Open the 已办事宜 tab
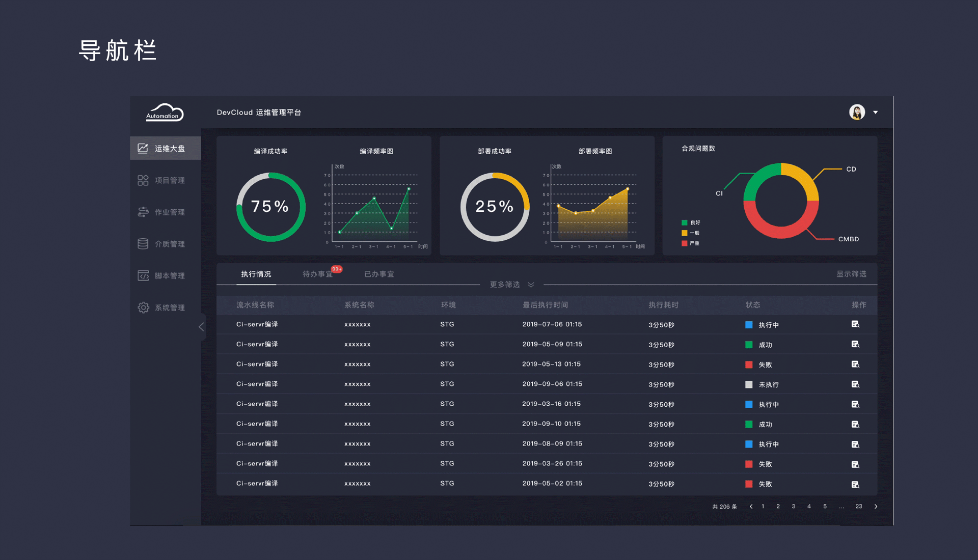This screenshot has height=560, width=978. pos(378,274)
